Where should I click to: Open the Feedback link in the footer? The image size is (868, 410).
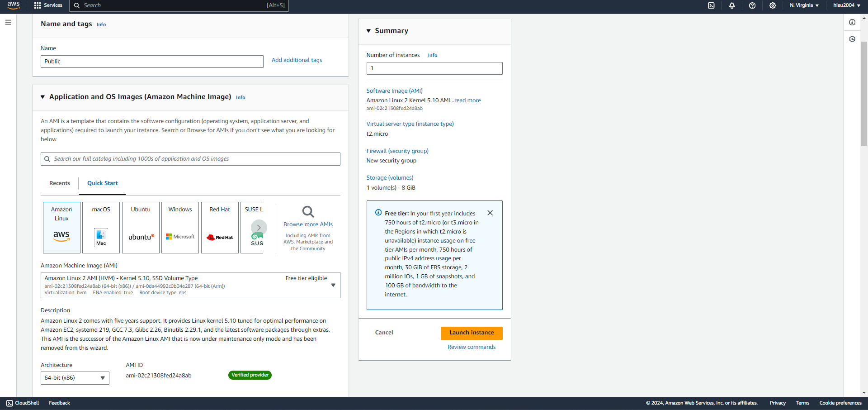60,403
